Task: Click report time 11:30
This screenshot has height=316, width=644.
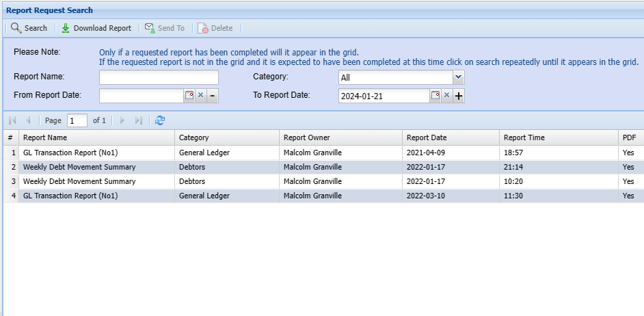Action: 513,196
